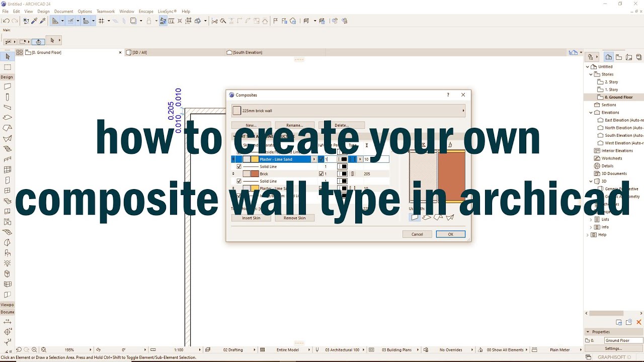
Task: Toggle checkbox of second Solid Line separator
Action: [239, 181]
